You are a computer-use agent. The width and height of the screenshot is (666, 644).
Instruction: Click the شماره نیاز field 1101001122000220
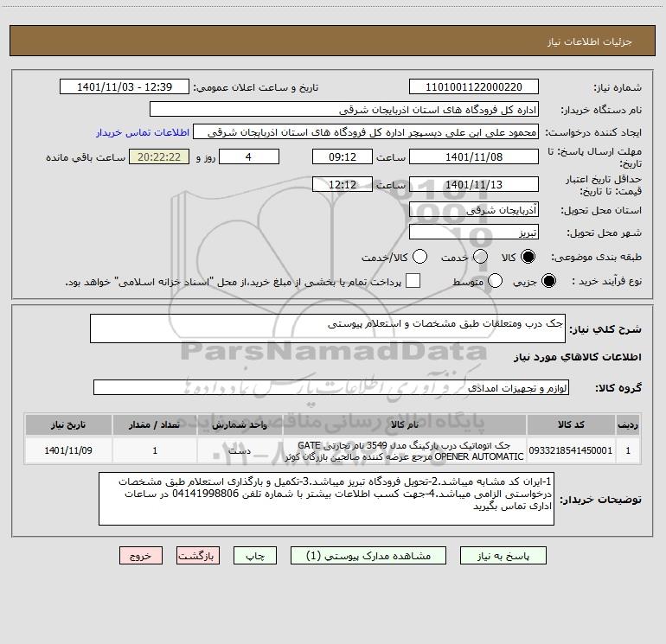click(474, 87)
